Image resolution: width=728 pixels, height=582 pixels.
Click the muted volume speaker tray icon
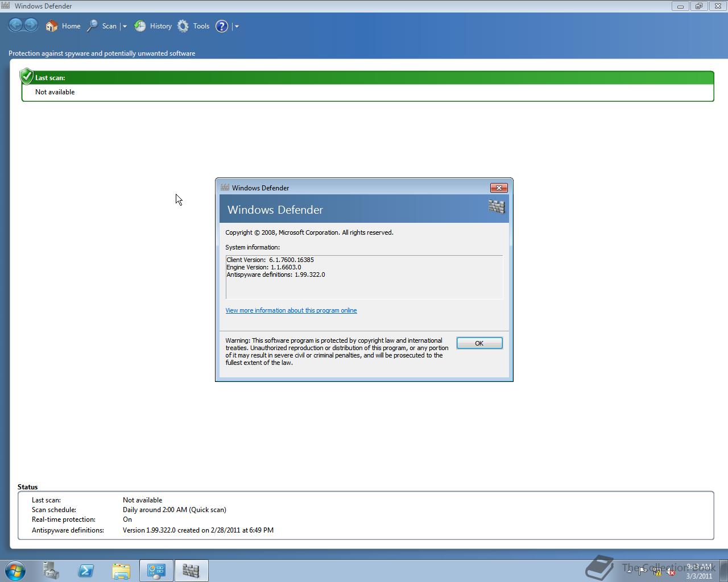coord(671,571)
